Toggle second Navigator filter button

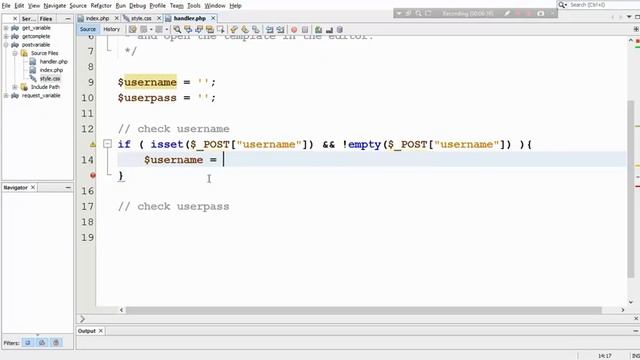42,343
